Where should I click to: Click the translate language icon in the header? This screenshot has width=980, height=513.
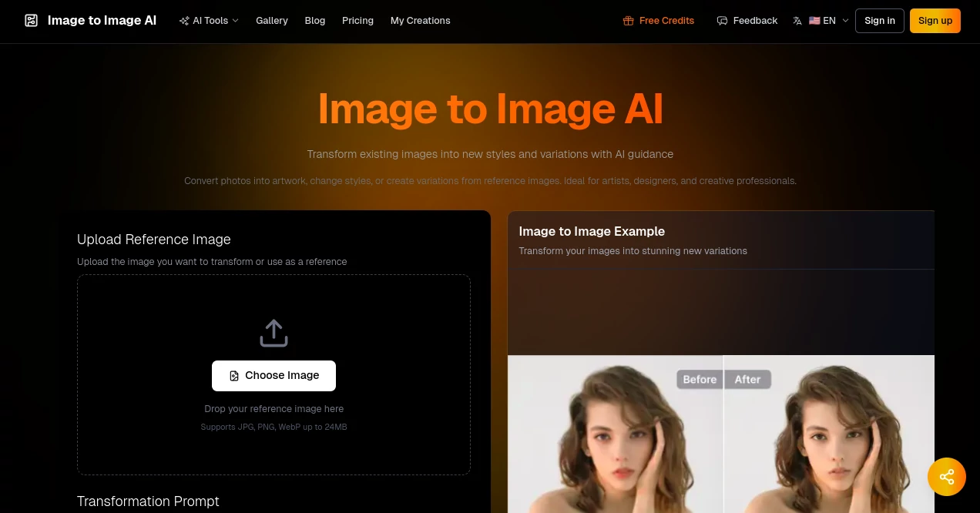click(x=797, y=21)
